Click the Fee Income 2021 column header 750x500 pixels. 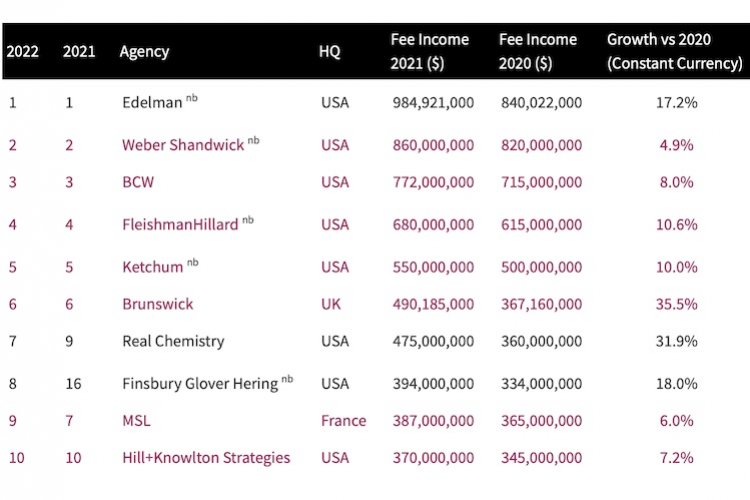[x=429, y=51]
